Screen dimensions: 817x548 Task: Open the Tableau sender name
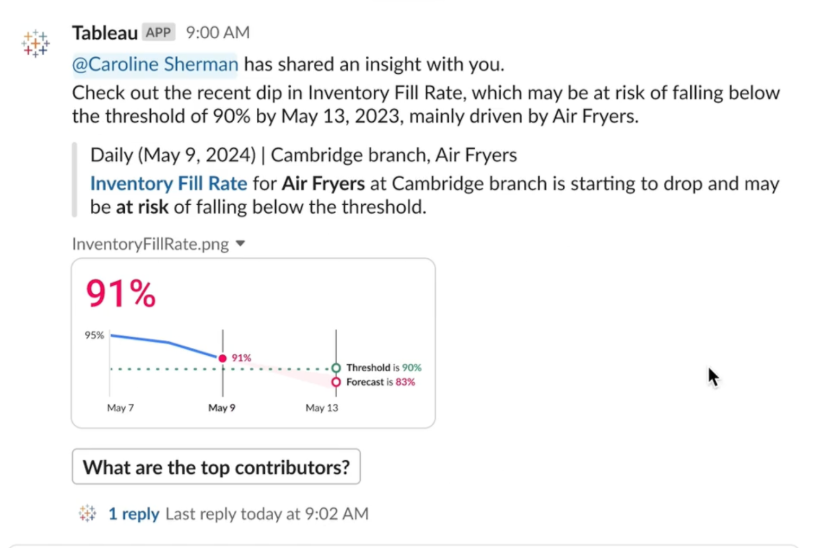tap(105, 32)
